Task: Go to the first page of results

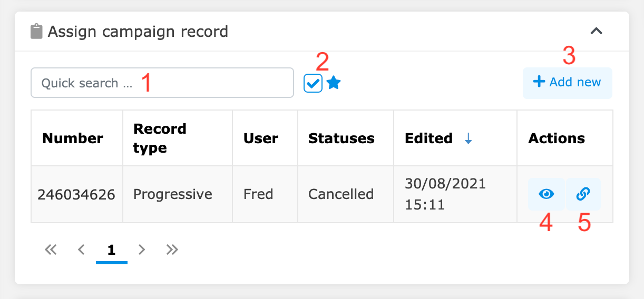Action: [51, 250]
